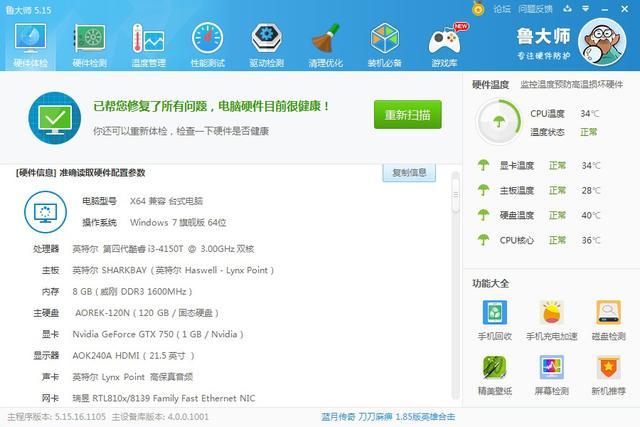Open the 精美壁纸 wallpaper tool
The image size is (640, 427).
coord(494,374)
